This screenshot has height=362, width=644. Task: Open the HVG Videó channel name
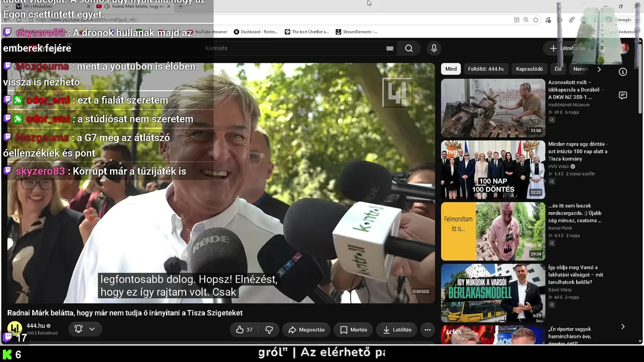(x=558, y=166)
